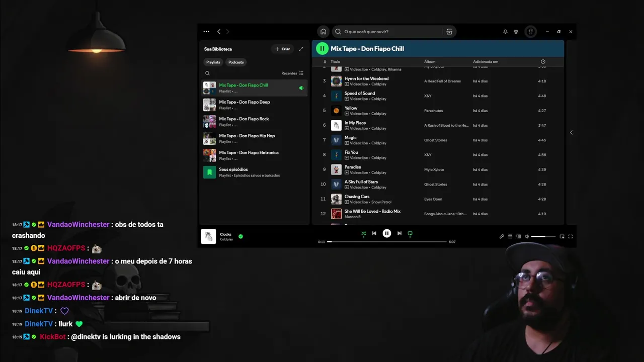Skip to previous track
This screenshot has height=362, width=644.
tap(374, 233)
